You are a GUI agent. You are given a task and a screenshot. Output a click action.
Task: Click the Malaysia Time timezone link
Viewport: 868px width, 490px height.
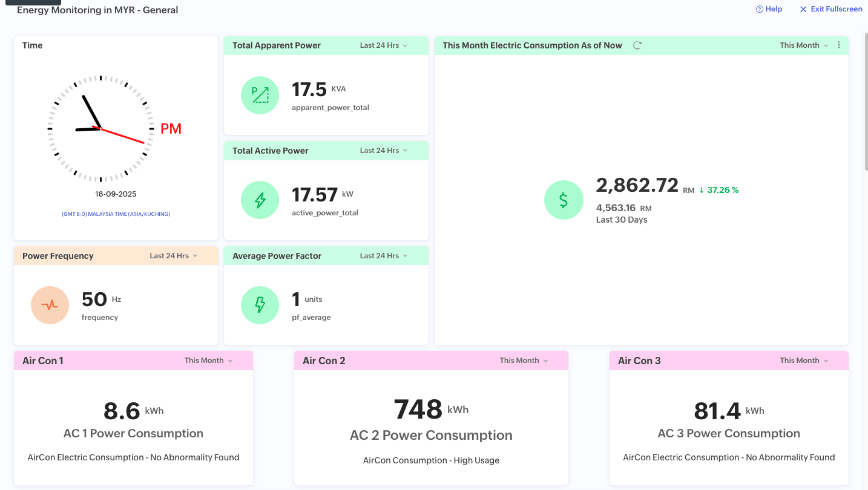coord(116,214)
